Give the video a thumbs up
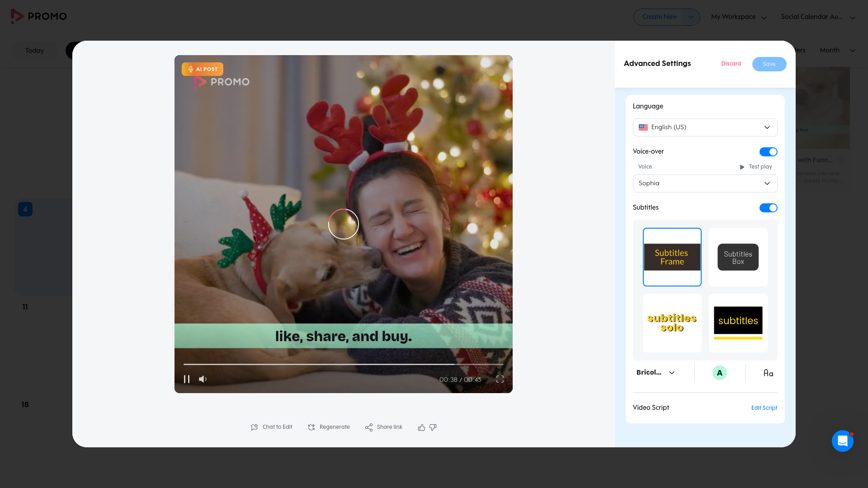The height and width of the screenshot is (488, 868). (421, 427)
